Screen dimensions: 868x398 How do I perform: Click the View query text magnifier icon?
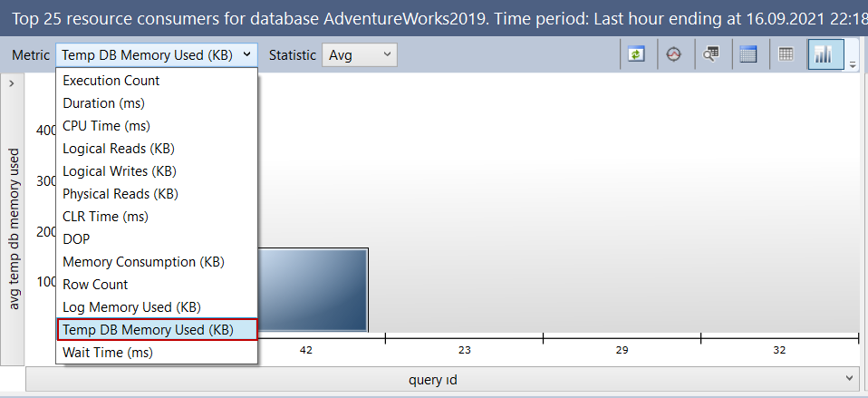tap(711, 54)
